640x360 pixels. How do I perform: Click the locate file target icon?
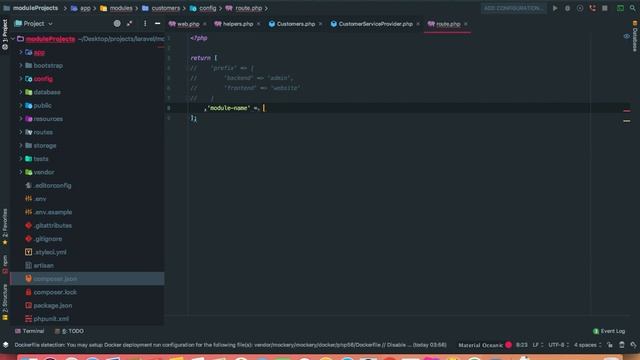tap(117, 24)
